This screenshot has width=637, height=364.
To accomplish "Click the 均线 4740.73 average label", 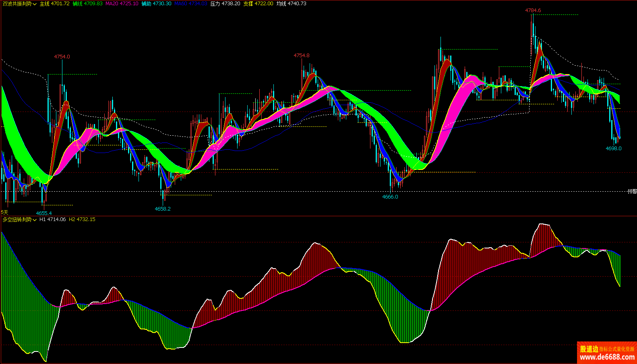I will (291, 4).
